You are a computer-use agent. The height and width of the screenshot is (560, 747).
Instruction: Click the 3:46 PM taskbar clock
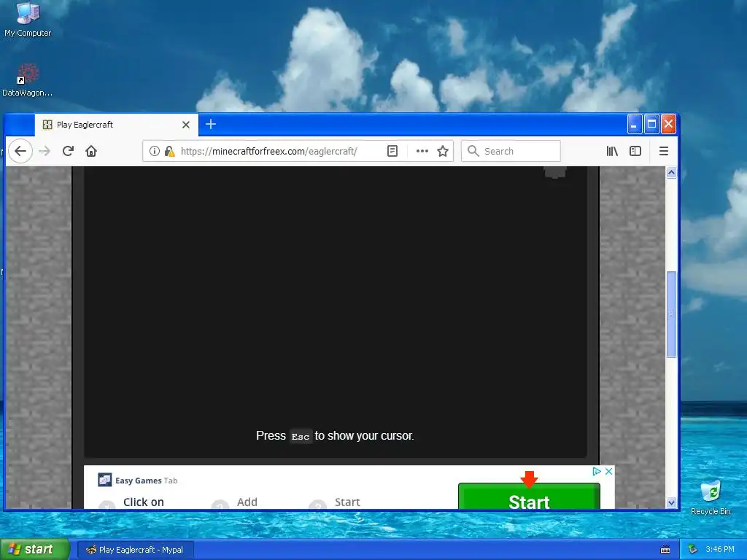pyautogui.click(x=720, y=549)
